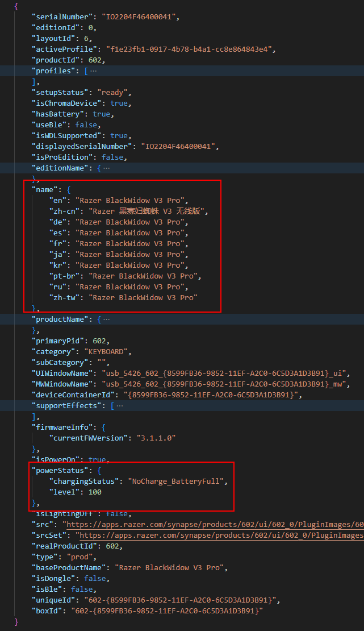Click the "serialNumber" key
Viewport: 364px width, 631px height.
62,17
